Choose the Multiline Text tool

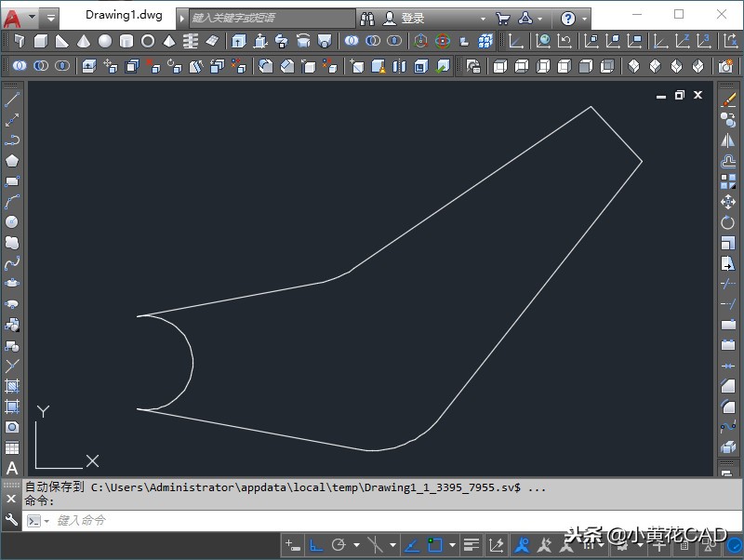[x=12, y=468]
